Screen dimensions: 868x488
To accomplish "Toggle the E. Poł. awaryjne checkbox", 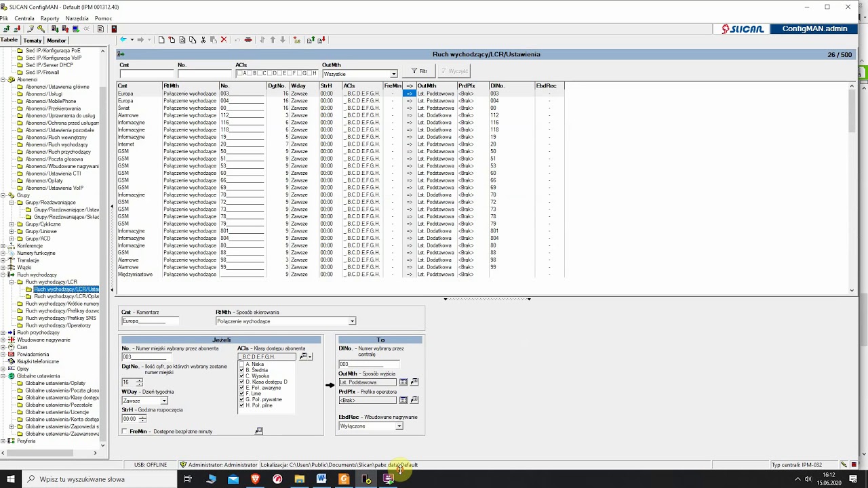I will (241, 388).
